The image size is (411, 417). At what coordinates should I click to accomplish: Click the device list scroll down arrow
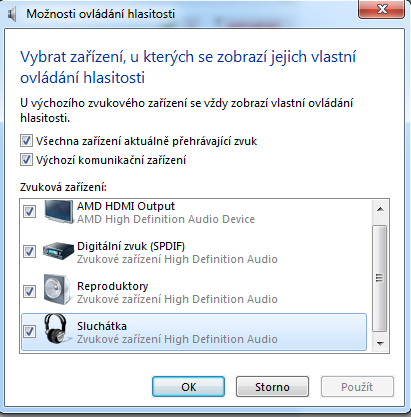click(x=380, y=343)
